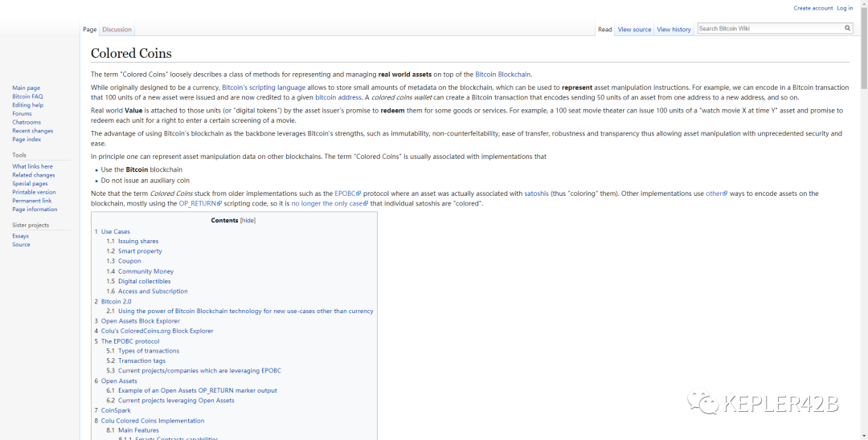Open Bitcoin FAQ from sidebar
The width and height of the screenshot is (868, 440).
pyautogui.click(x=27, y=96)
